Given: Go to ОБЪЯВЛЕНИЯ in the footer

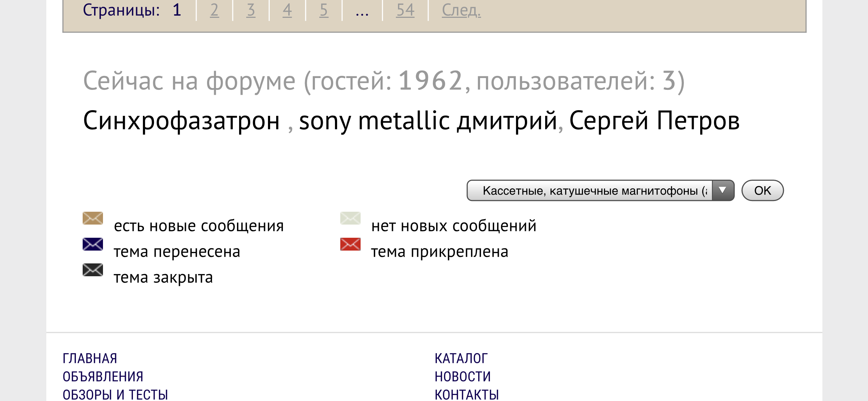Looking at the screenshot, I should tap(103, 376).
